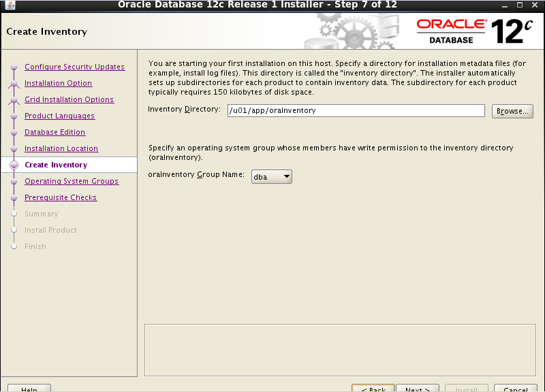Open the oraInventory Group Name dropdown
Screen dimensions: 545x392
[x=271, y=177]
